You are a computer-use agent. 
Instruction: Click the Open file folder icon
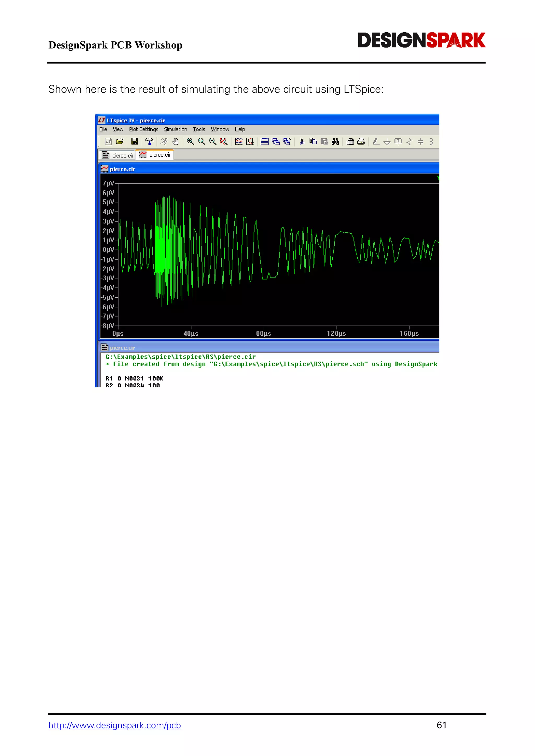[x=120, y=141]
